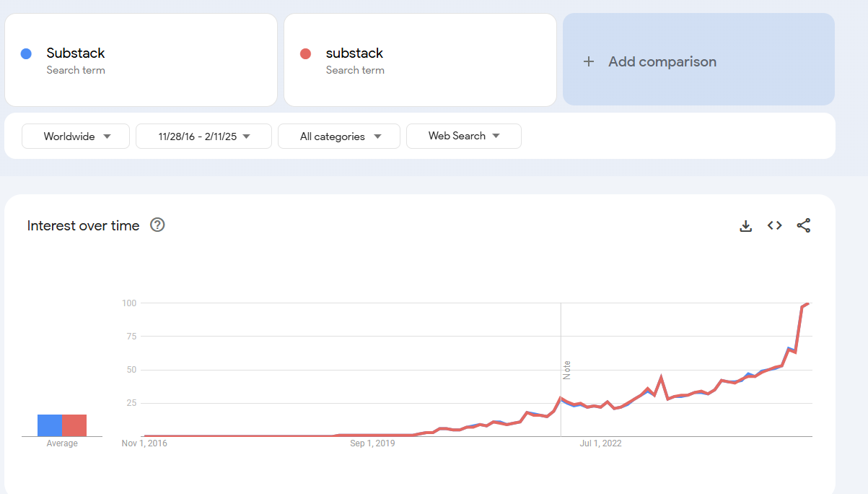Screen dimensions: 868x494
Task: Click the plus icon in Add comparison
Action: tap(588, 61)
